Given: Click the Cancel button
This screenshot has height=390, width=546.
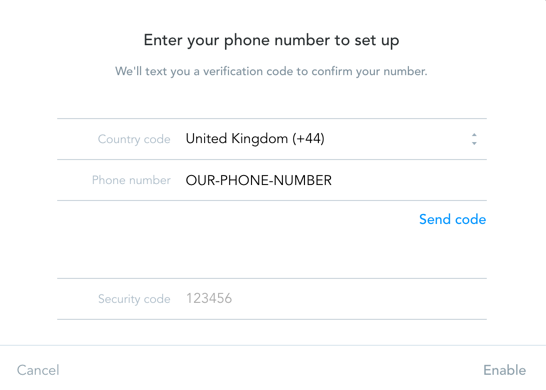Looking at the screenshot, I should 38,370.
